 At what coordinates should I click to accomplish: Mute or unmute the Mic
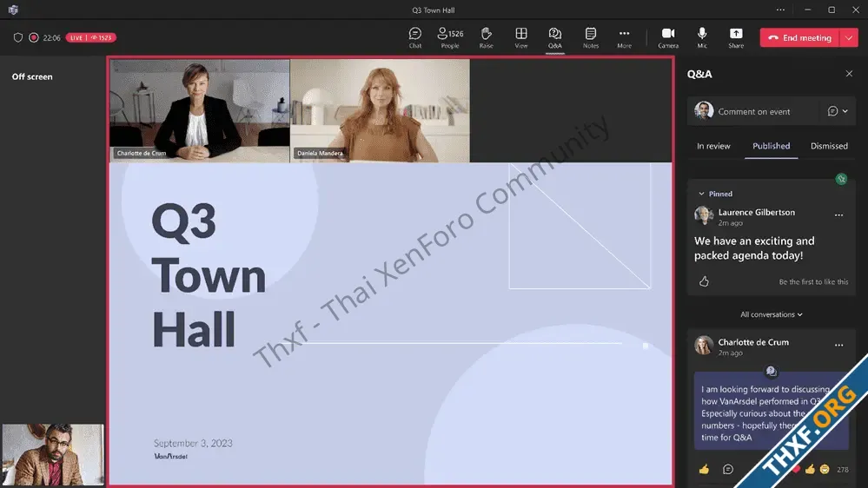[x=702, y=37]
